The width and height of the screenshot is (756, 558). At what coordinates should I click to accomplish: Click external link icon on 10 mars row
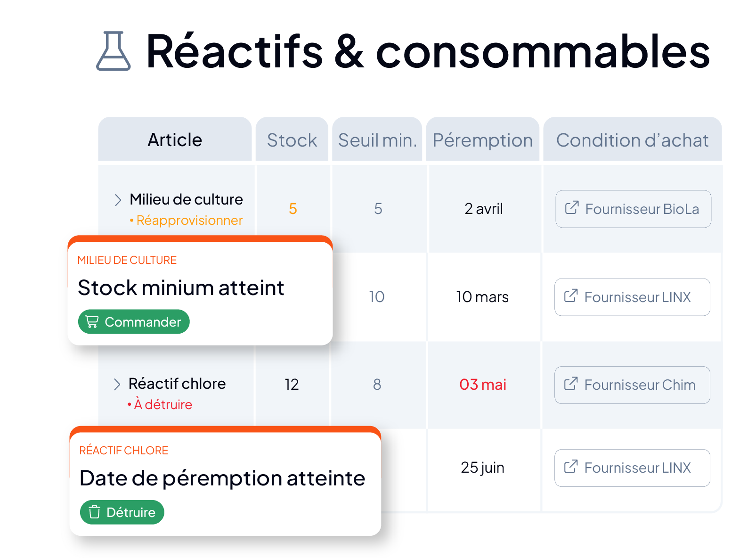pyautogui.click(x=571, y=295)
